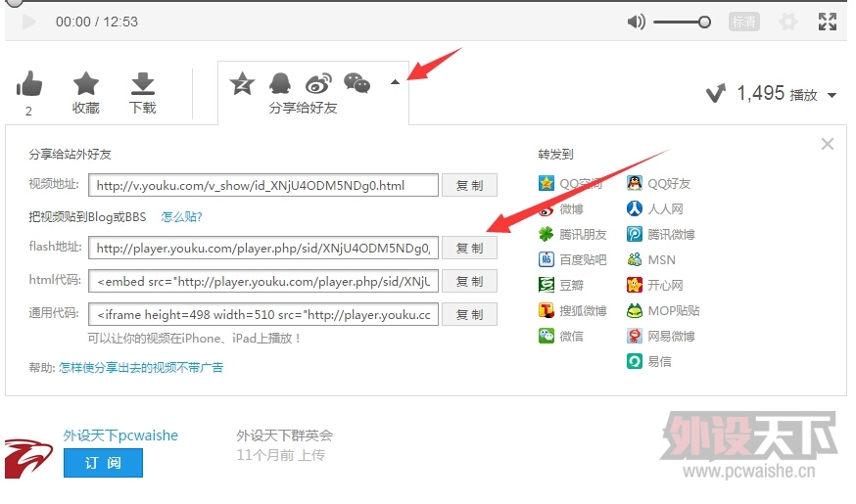Click the 下载 download icon
The height and width of the screenshot is (504, 856).
click(x=143, y=84)
